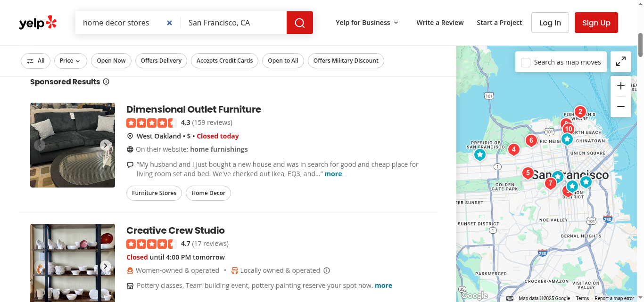Click the Yelp logo
Image resolution: width=644 pixels, height=302 pixels.
38,23
